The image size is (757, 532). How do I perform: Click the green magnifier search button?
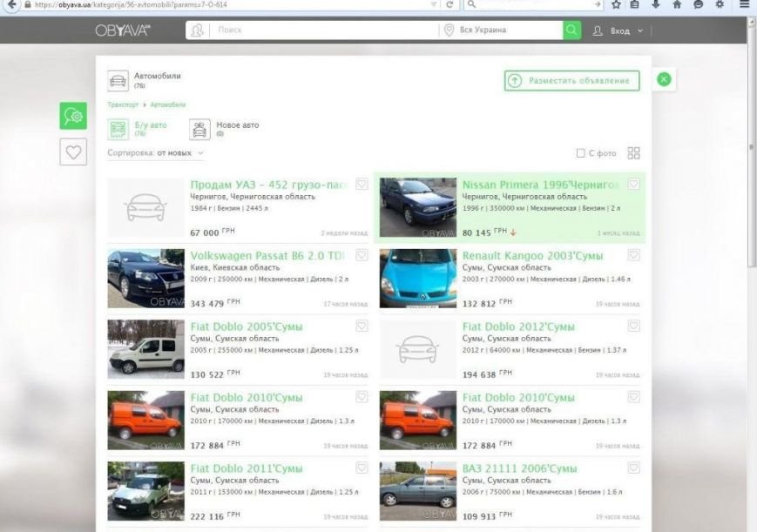[571, 30]
